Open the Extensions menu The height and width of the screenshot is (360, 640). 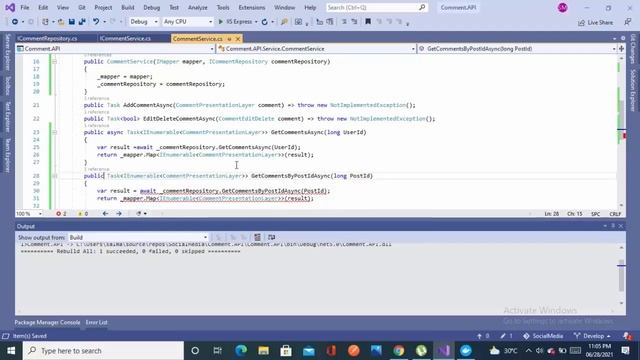pyautogui.click(x=252, y=7)
